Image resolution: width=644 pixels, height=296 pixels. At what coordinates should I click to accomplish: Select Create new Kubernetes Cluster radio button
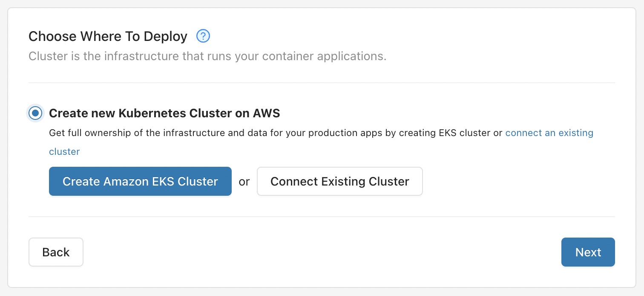coord(35,113)
